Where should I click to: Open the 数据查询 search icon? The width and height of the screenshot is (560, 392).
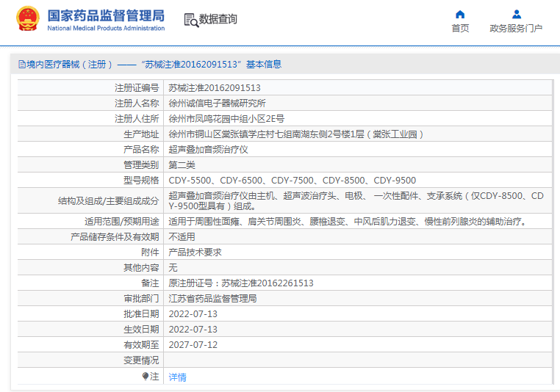[x=191, y=20]
